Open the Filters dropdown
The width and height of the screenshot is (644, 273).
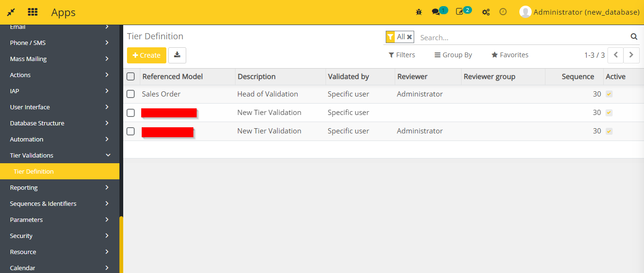coord(402,55)
